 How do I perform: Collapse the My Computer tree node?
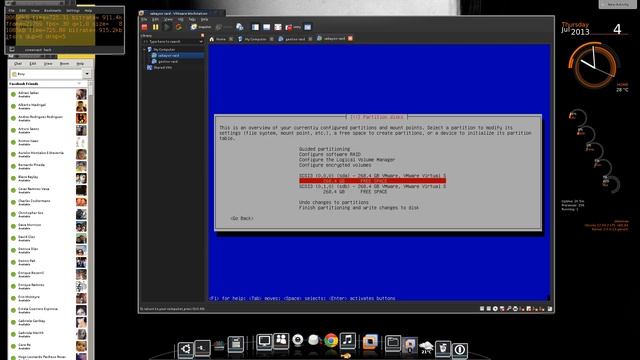[144, 49]
